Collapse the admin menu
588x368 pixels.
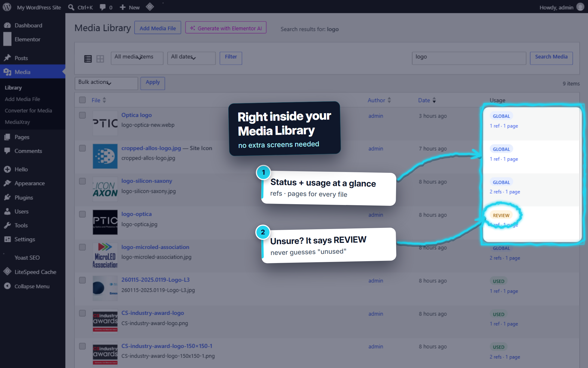click(33, 286)
